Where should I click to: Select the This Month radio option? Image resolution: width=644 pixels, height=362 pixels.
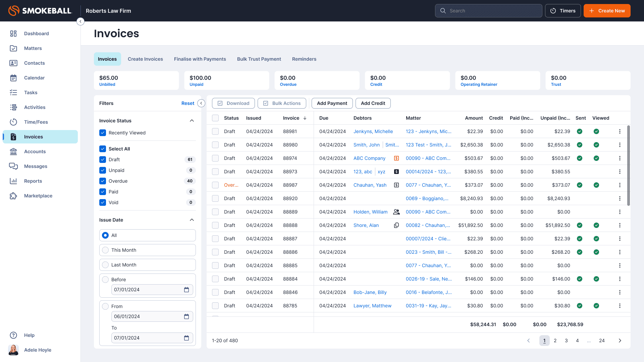point(105,250)
